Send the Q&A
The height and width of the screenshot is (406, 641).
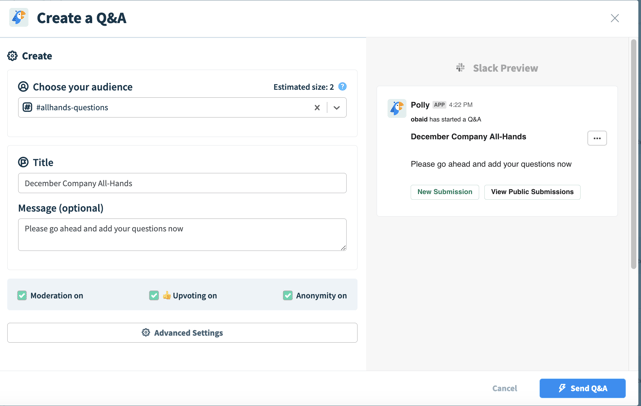point(583,388)
